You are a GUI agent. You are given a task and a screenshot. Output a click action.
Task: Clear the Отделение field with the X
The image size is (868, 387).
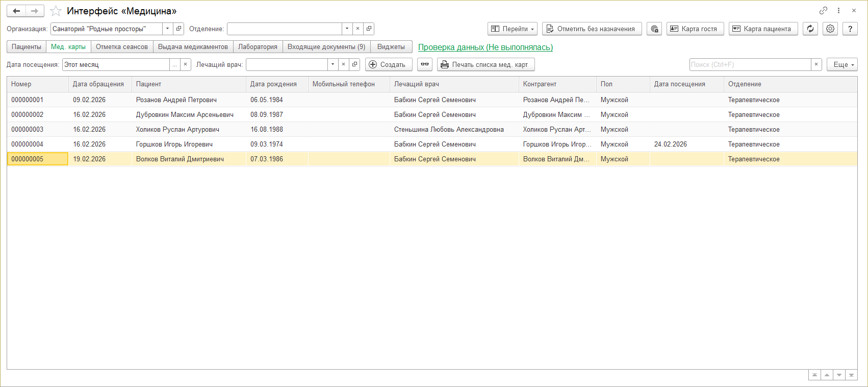click(358, 29)
